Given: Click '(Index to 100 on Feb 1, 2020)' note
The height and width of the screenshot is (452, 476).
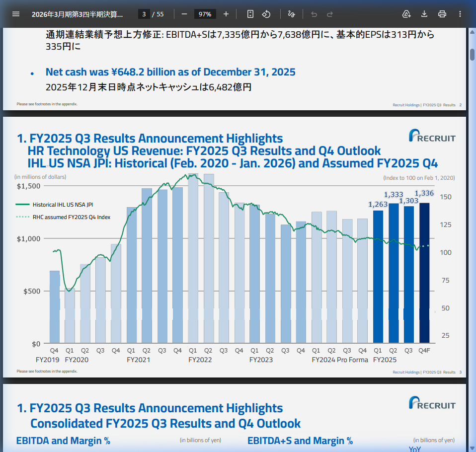Looking at the screenshot, I should (x=419, y=178).
